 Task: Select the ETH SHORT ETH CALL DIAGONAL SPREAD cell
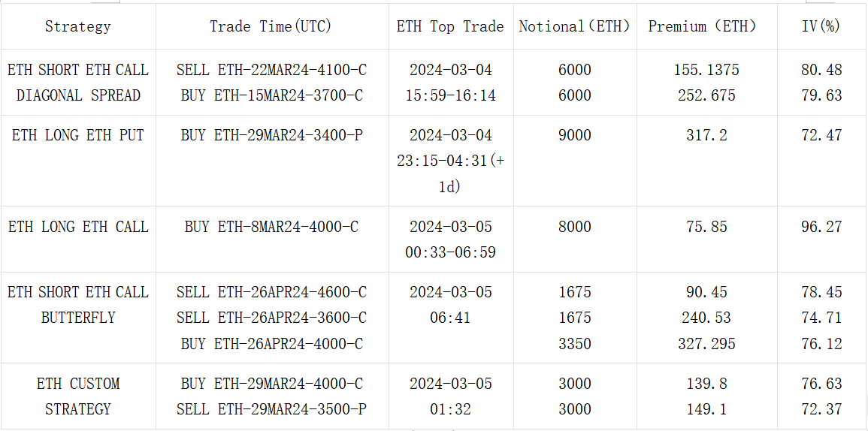point(78,83)
